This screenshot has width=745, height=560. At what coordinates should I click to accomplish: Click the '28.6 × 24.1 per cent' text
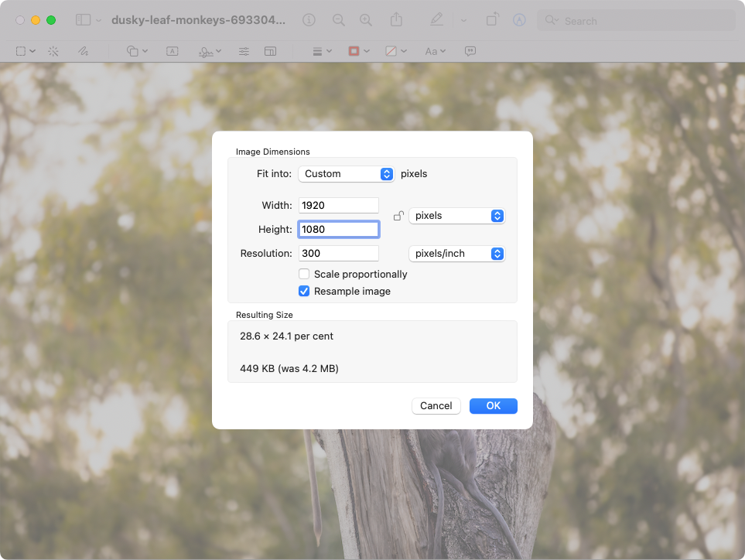click(x=286, y=336)
